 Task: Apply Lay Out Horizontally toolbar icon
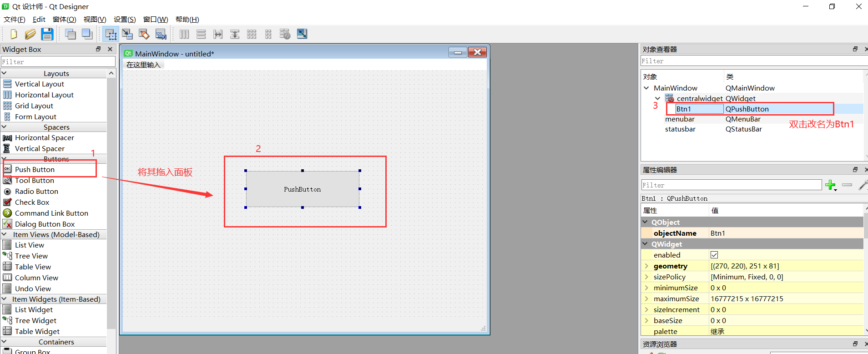pyautogui.click(x=184, y=34)
